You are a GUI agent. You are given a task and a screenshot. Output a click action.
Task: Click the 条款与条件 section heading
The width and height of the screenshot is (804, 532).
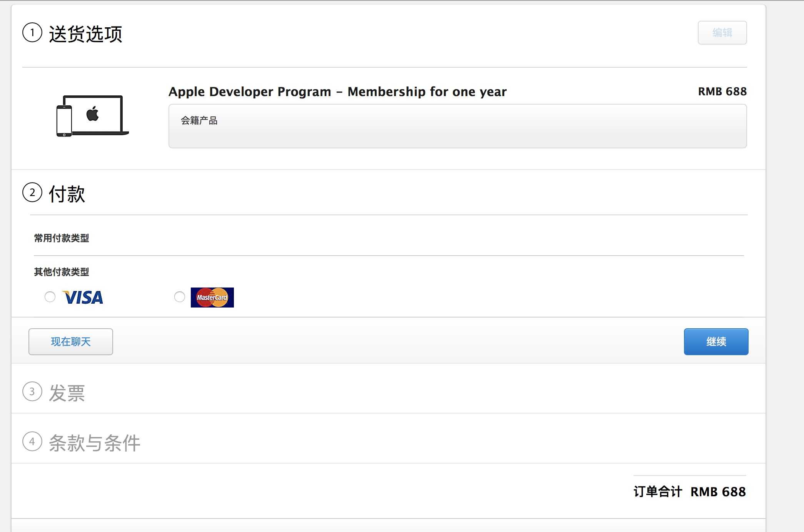[x=95, y=443]
